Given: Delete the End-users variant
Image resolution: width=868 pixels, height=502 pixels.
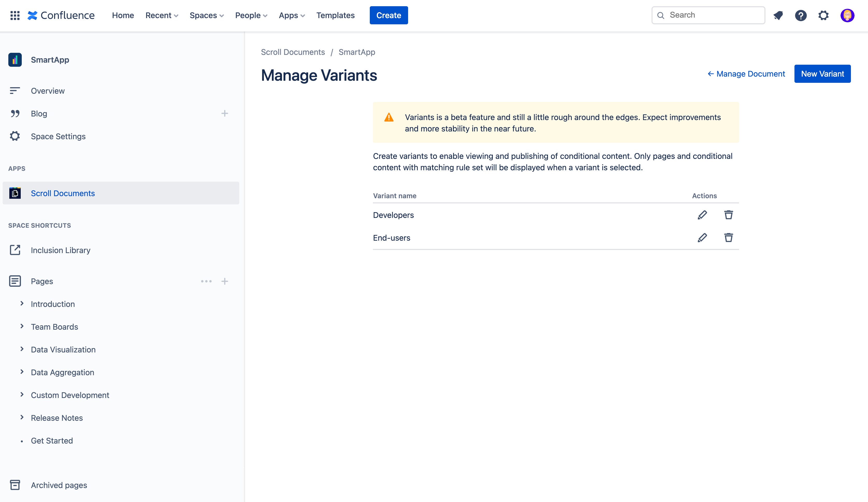Looking at the screenshot, I should click(x=728, y=238).
